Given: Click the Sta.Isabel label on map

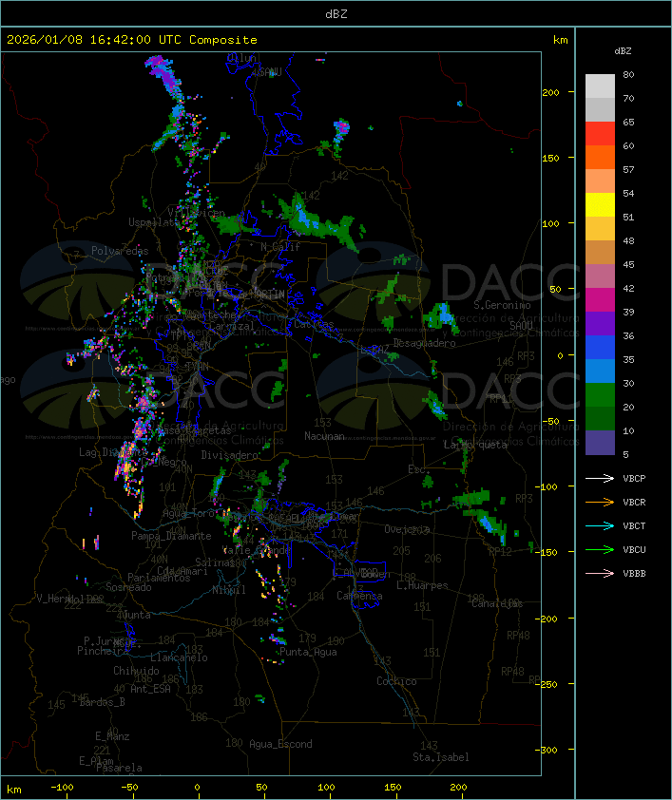Looking at the screenshot, I should pos(441,757).
